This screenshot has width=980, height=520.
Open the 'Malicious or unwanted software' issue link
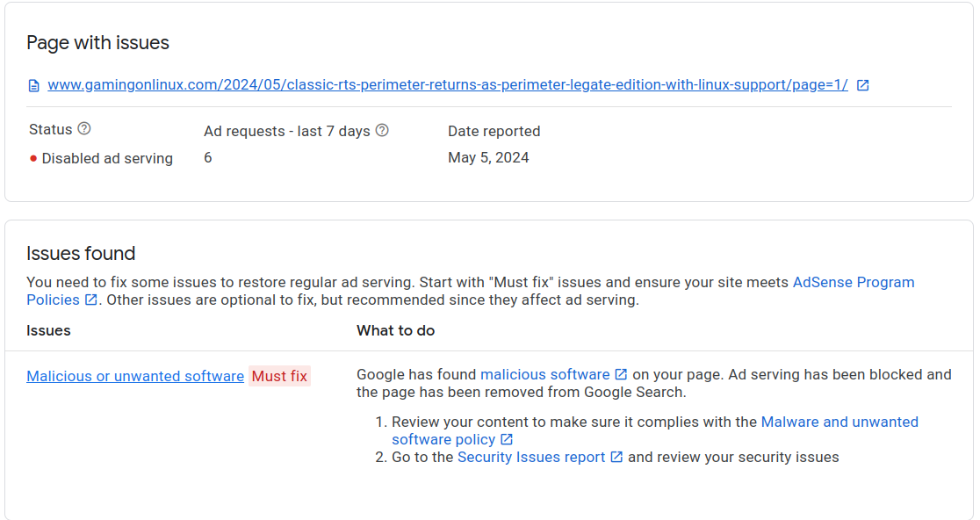click(135, 376)
